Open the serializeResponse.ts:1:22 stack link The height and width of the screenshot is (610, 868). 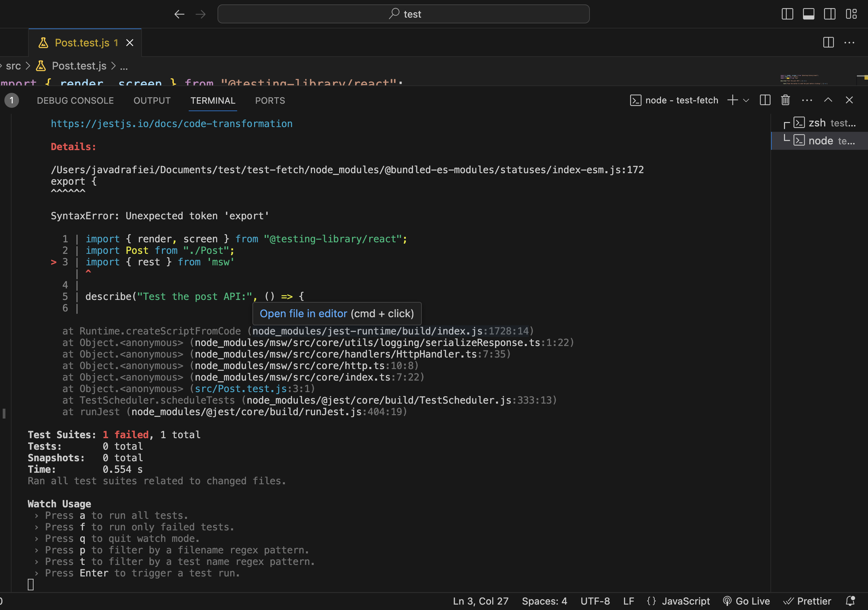click(x=381, y=343)
